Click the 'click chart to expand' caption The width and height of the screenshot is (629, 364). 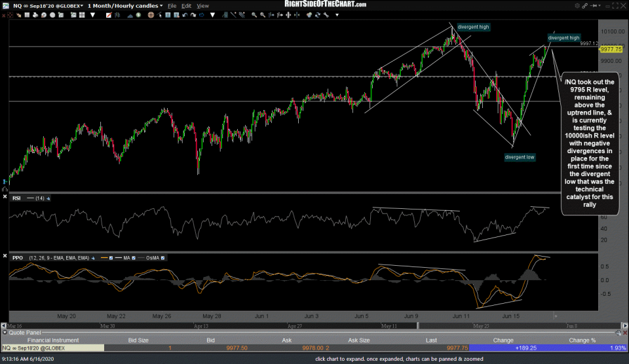click(x=399, y=359)
